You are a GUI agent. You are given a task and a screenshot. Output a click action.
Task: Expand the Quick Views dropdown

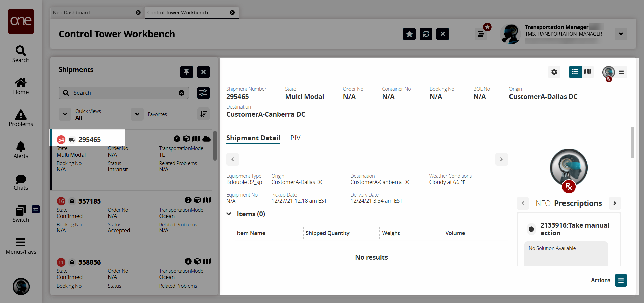(65, 114)
